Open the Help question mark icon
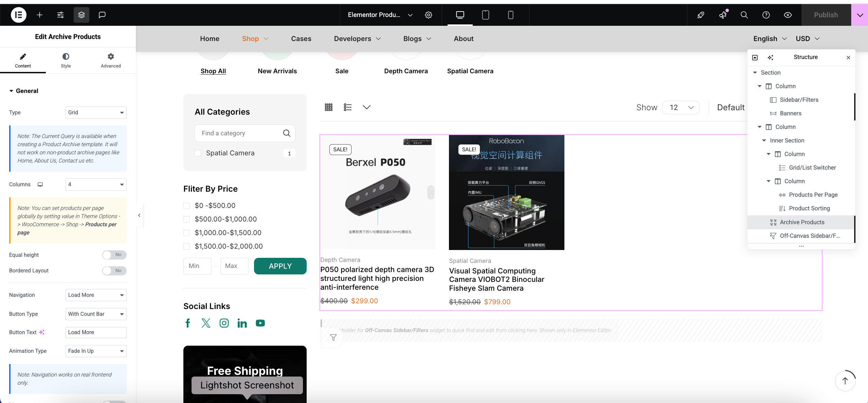The width and height of the screenshot is (868, 403). point(766,15)
